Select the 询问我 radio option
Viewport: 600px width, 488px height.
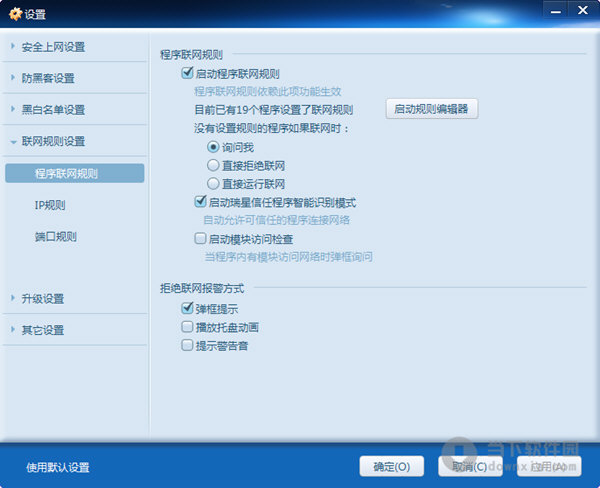click(x=213, y=147)
